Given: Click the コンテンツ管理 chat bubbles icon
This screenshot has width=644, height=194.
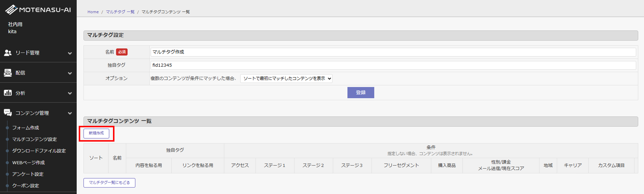Looking at the screenshot, I should click(8, 113).
